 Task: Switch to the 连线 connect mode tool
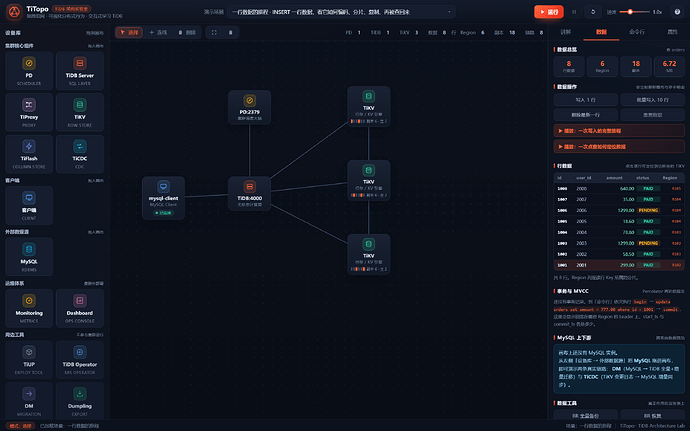click(158, 32)
